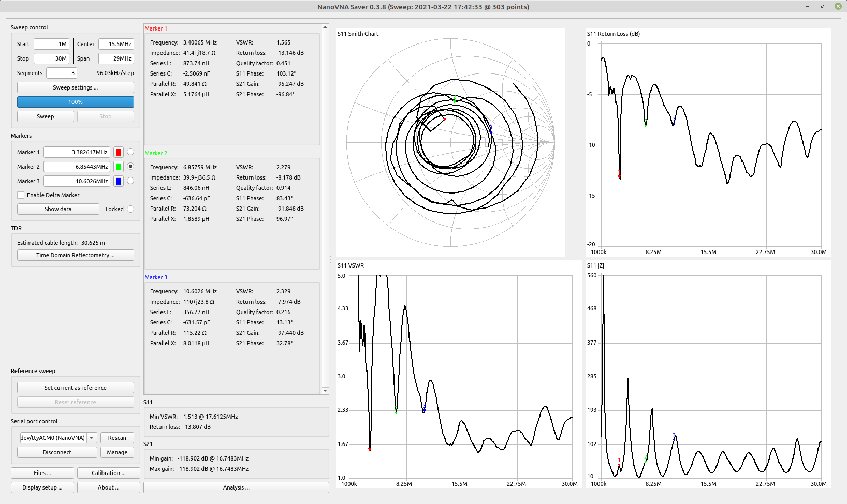Select the Marker 3 radio button
This screenshot has height=504, width=847.
pyautogui.click(x=130, y=181)
